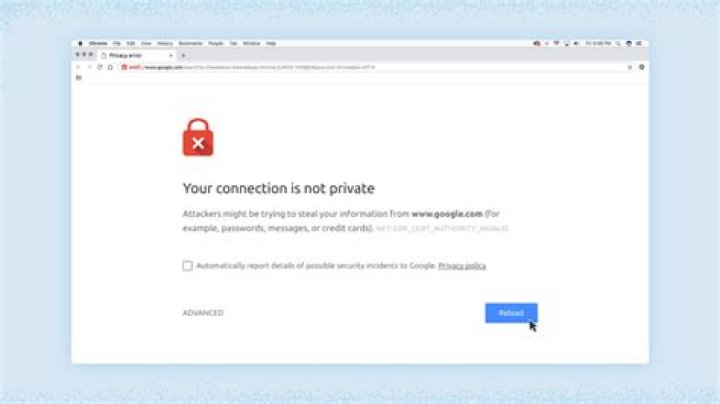This screenshot has height=404, width=720.
Task: Open the History menu
Action: pos(165,43)
